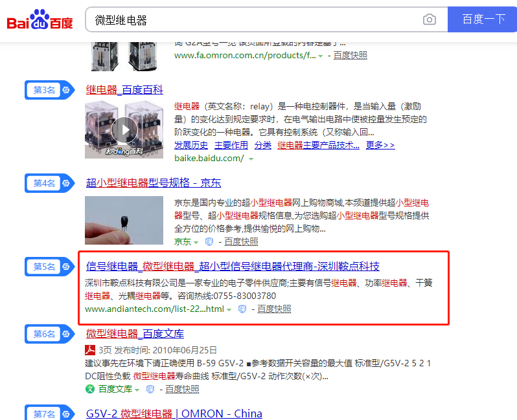Expand the dropdown arrow next to 京东
The image size is (517, 420).
(x=196, y=242)
